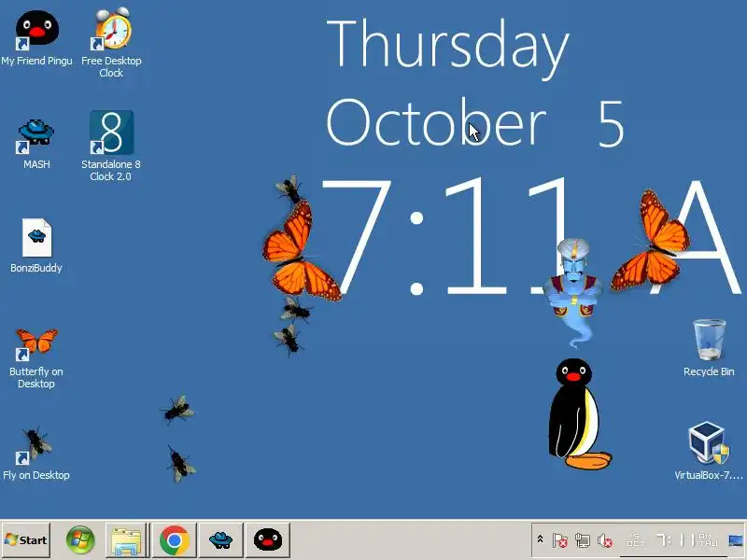
Task: Open File Explorer from the taskbar
Action: 126,540
